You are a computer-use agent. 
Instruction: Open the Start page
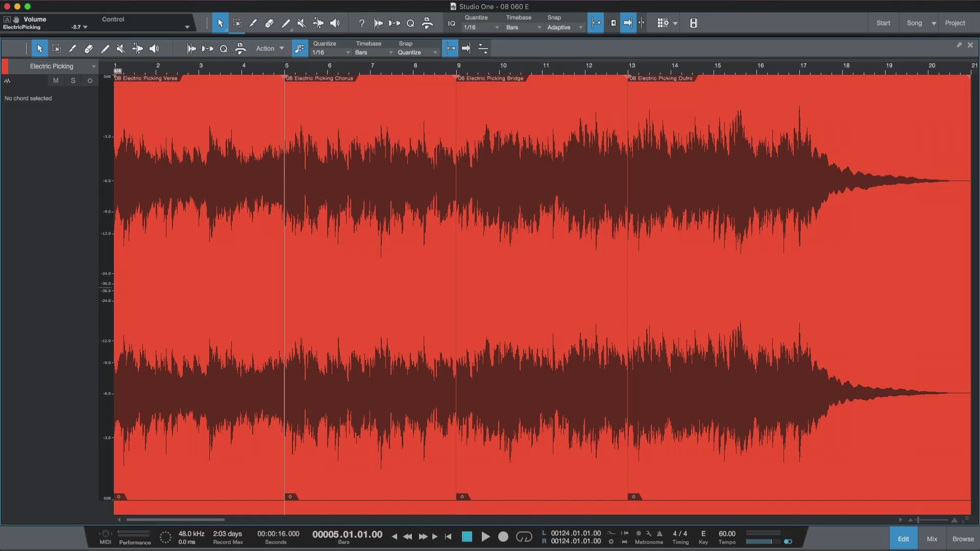coord(883,23)
